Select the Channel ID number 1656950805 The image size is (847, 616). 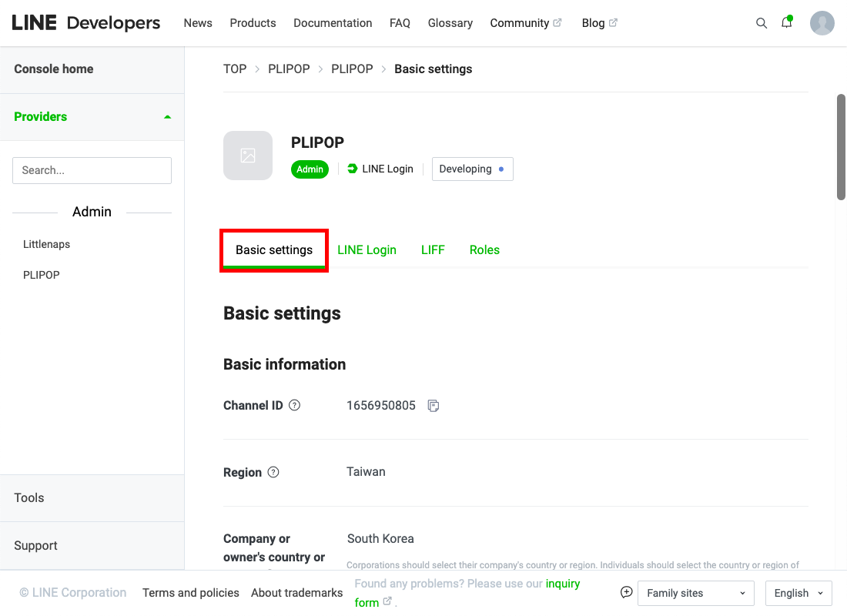pyautogui.click(x=381, y=406)
